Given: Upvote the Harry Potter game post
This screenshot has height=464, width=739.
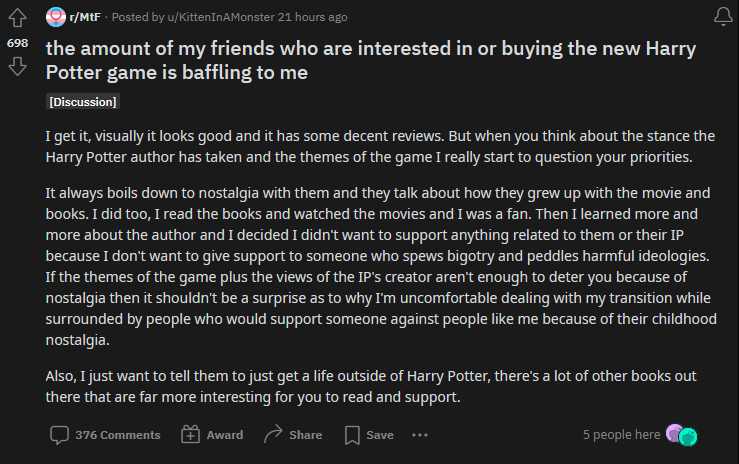Looking at the screenshot, I should [x=17, y=18].
